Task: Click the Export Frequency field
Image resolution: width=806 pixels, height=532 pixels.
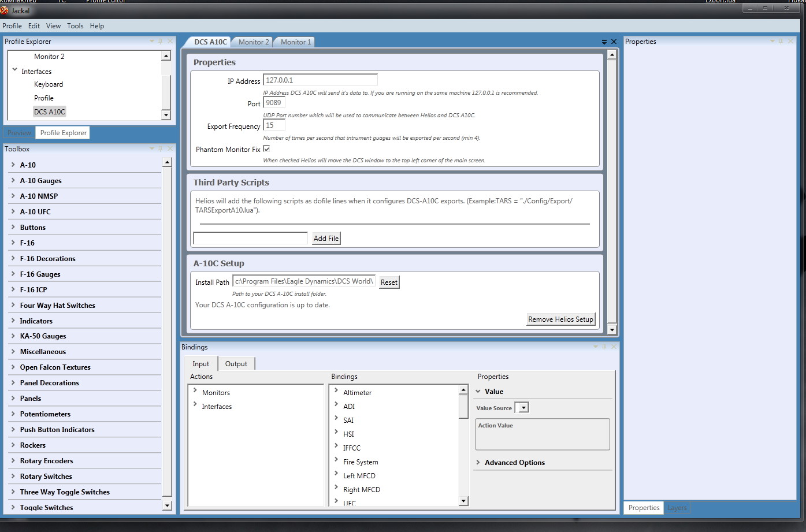Action: coord(274,125)
